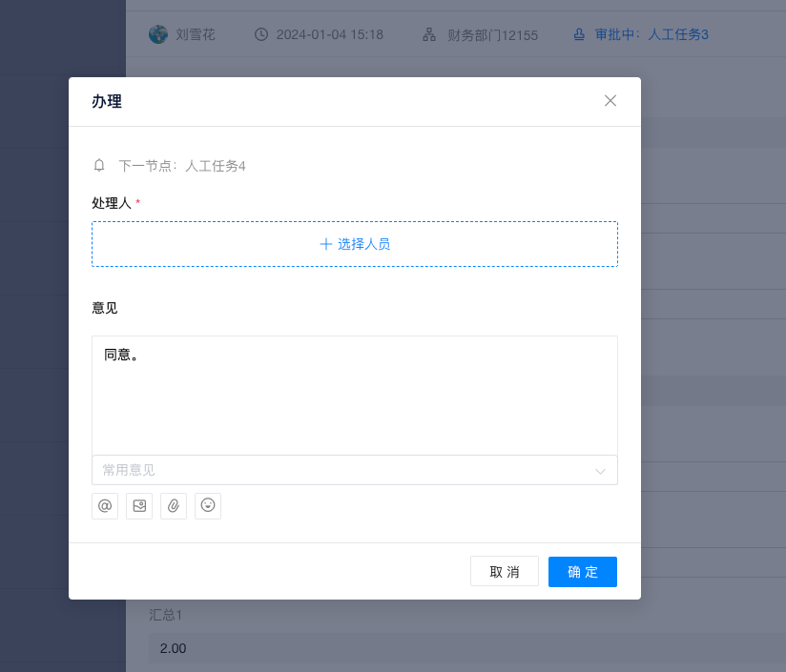Open the emoji smiley picker
The width and height of the screenshot is (786, 672).
point(208,506)
